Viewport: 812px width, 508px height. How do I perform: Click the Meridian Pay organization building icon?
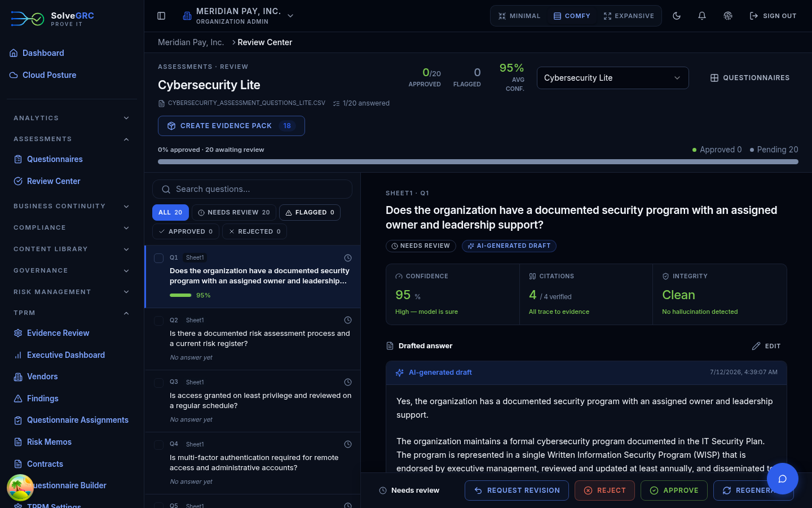coord(187,16)
